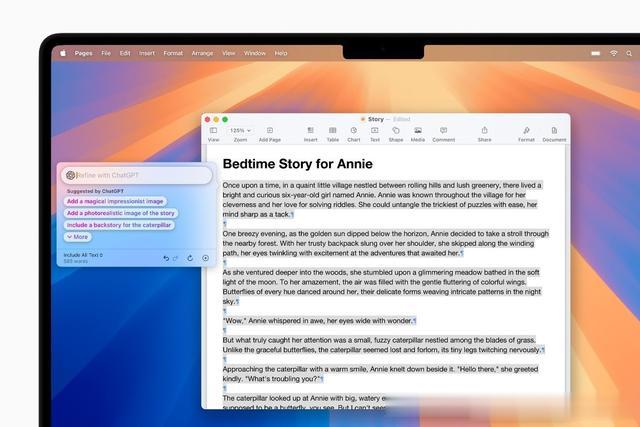This screenshot has height=427, width=640.
Task: Focus the Refine with ChatGPT input field
Action: click(x=137, y=175)
